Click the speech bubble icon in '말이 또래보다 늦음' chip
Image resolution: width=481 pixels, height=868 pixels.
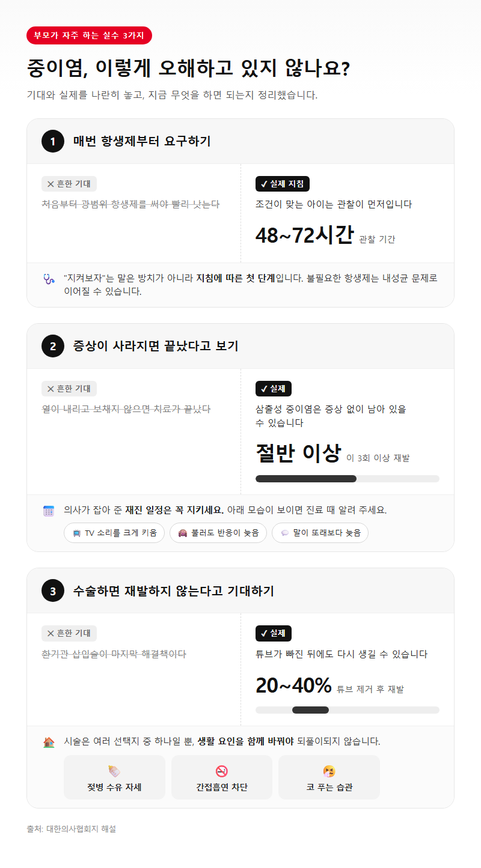click(285, 533)
